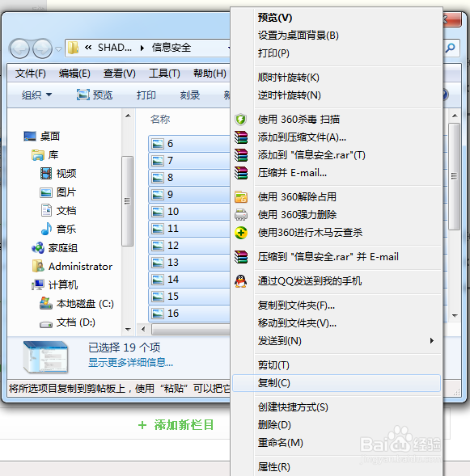470x476 pixels.
Task: Open the 组织 dropdown in toolbar
Action: tap(36, 95)
